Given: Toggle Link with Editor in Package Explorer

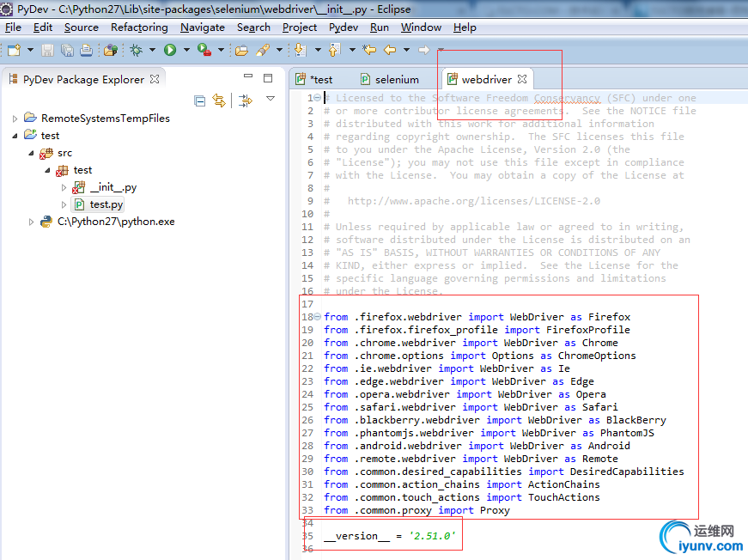Looking at the screenshot, I should click(219, 100).
